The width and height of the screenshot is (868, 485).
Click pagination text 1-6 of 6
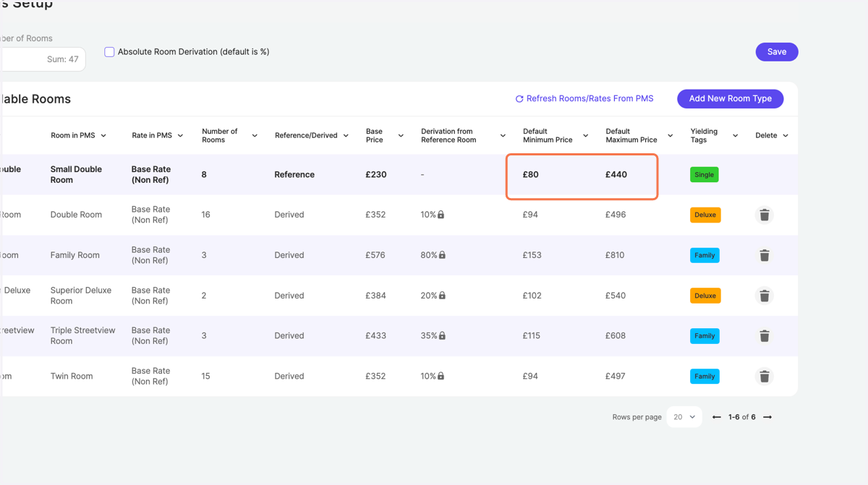(742, 417)
